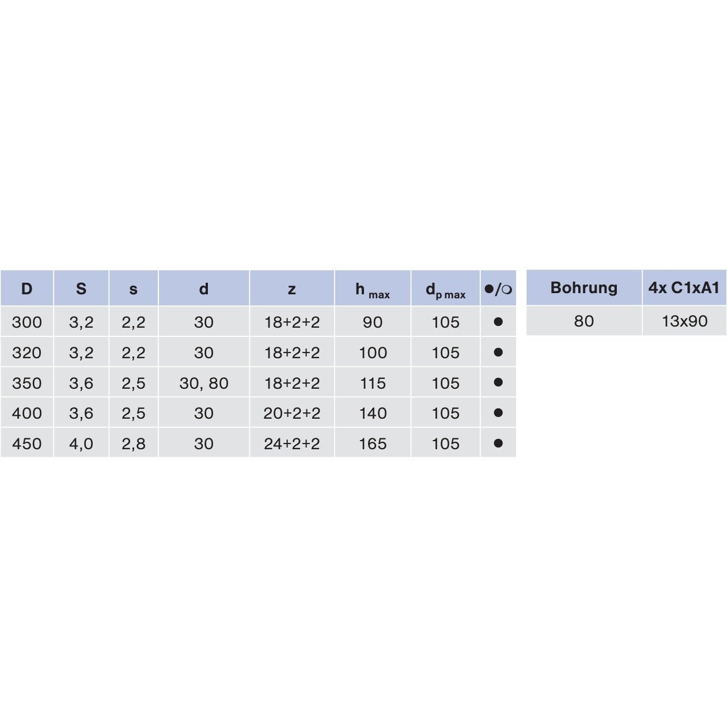This screenshot has width=728, height=728.
Task: Click the filled dot in the 350 row
Action: click(x=498, y=382)
